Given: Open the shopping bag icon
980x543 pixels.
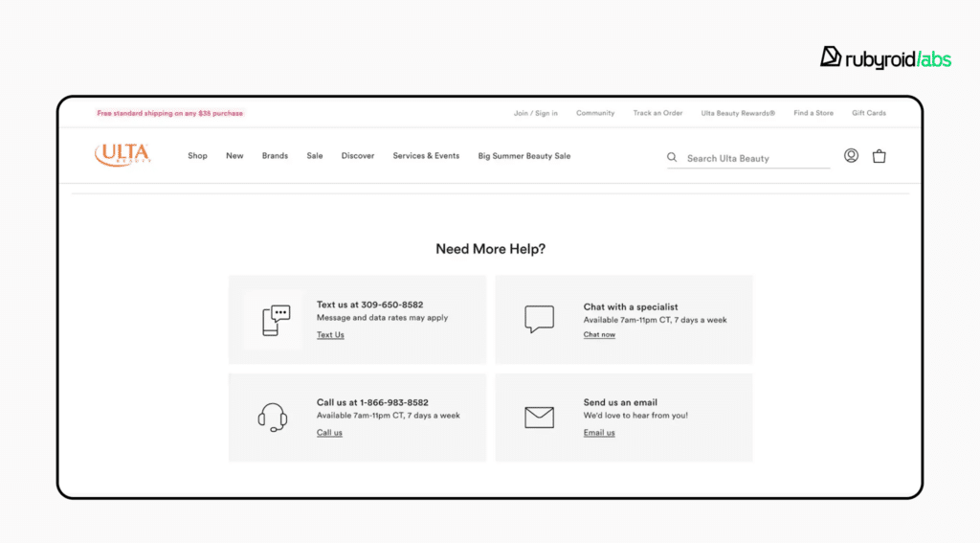Looking at the screenshot, I should 879,156.
